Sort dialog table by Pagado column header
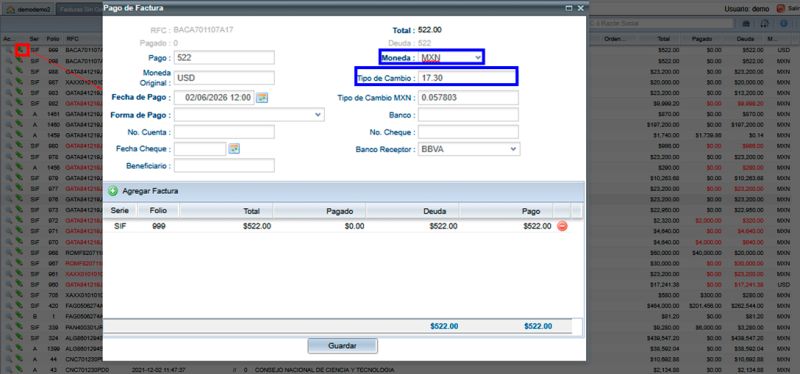This screenshot has width=800, height=374. coord(319,211)
